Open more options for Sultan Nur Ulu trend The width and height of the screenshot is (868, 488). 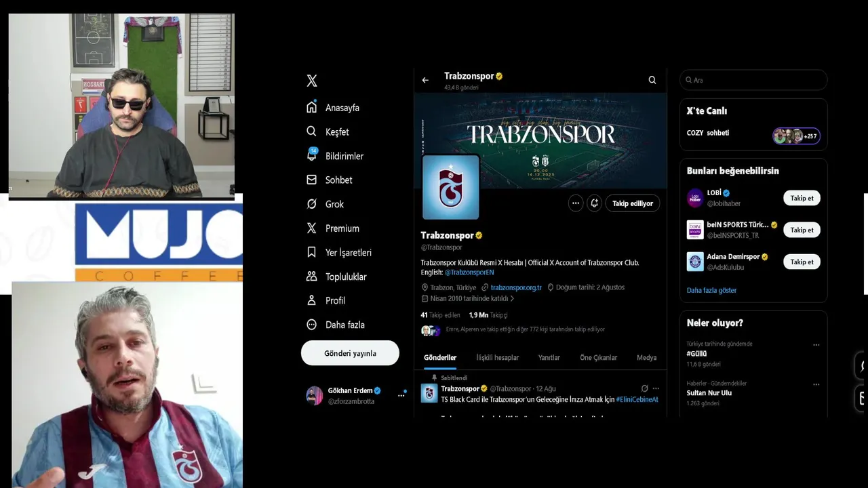(816, 384)
